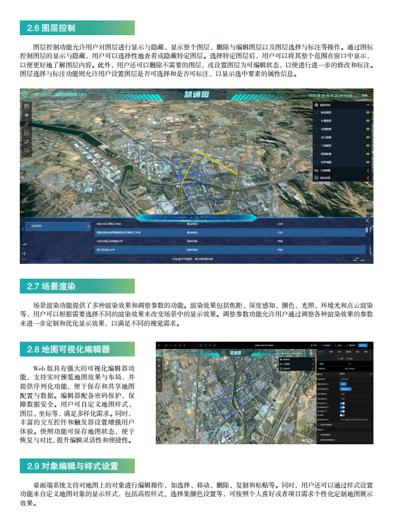Hide the 世界地图 base layer
The height and width of the screenshot is (532, 405).
click(368, 162)
